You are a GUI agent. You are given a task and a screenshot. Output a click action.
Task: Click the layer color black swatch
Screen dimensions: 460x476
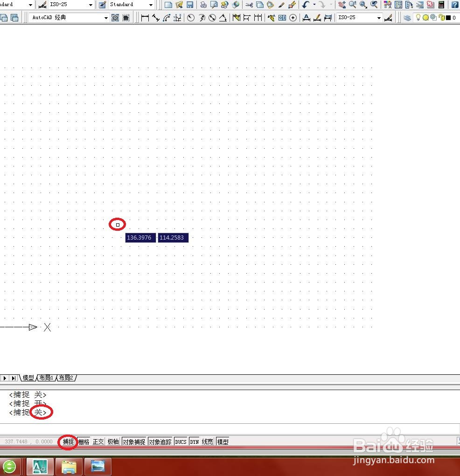point(448,18)
